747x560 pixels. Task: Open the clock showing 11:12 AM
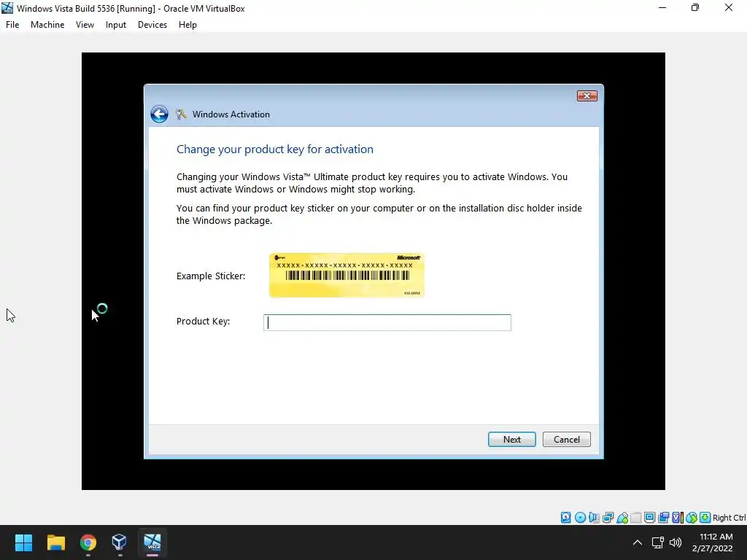pyautogui.click(x=712, y=542)
